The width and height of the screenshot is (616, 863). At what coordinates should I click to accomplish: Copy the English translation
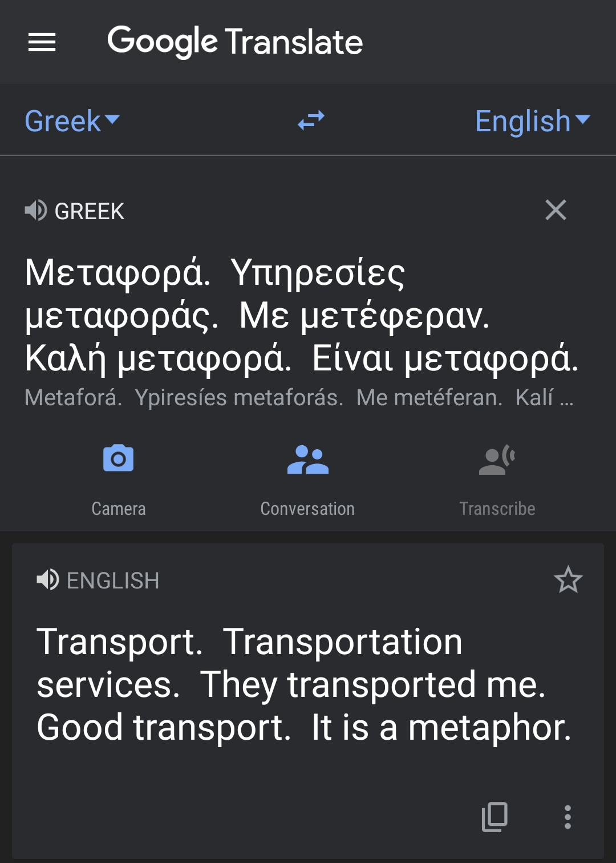click(x=495, y=817)
